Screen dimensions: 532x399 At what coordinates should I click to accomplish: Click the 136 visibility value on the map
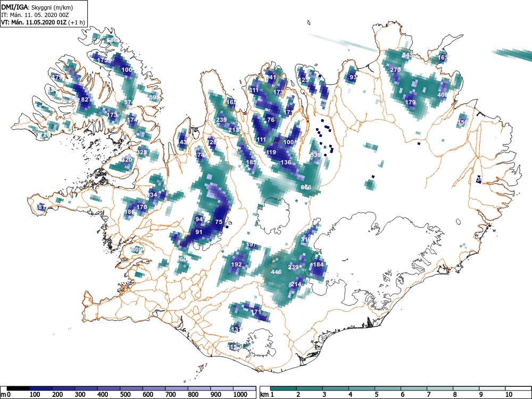point(286,162)
